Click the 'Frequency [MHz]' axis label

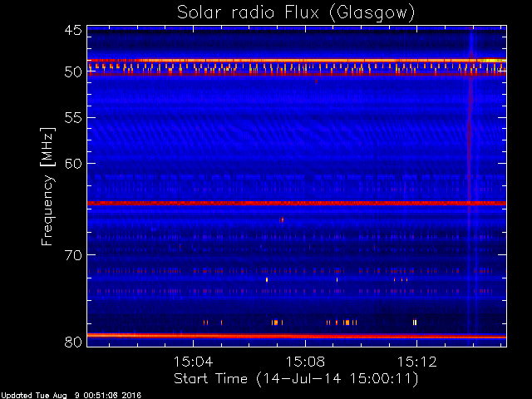(x=48, y=186)
